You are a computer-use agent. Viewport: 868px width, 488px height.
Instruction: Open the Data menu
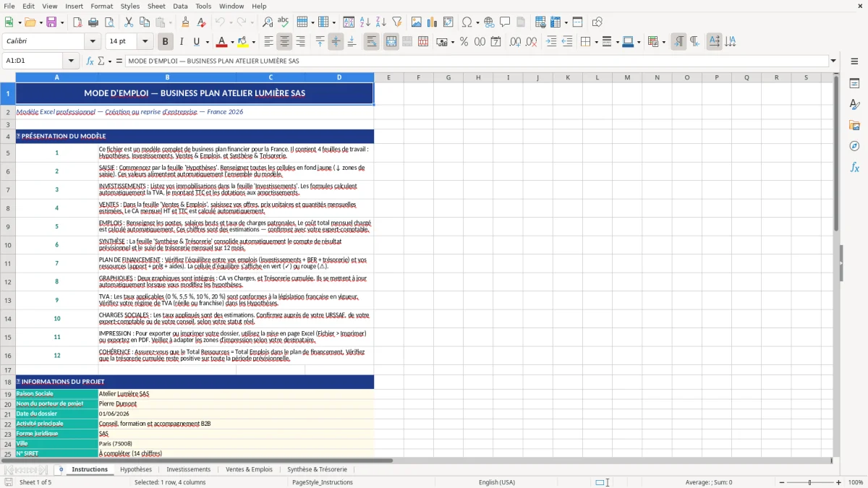click(x=180, y=6)
